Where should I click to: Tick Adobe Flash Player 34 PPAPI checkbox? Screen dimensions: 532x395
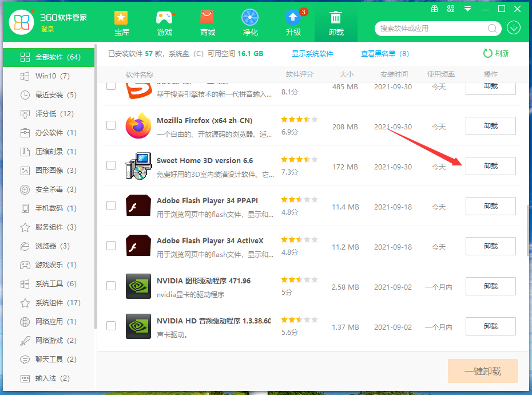pos(111,206)
